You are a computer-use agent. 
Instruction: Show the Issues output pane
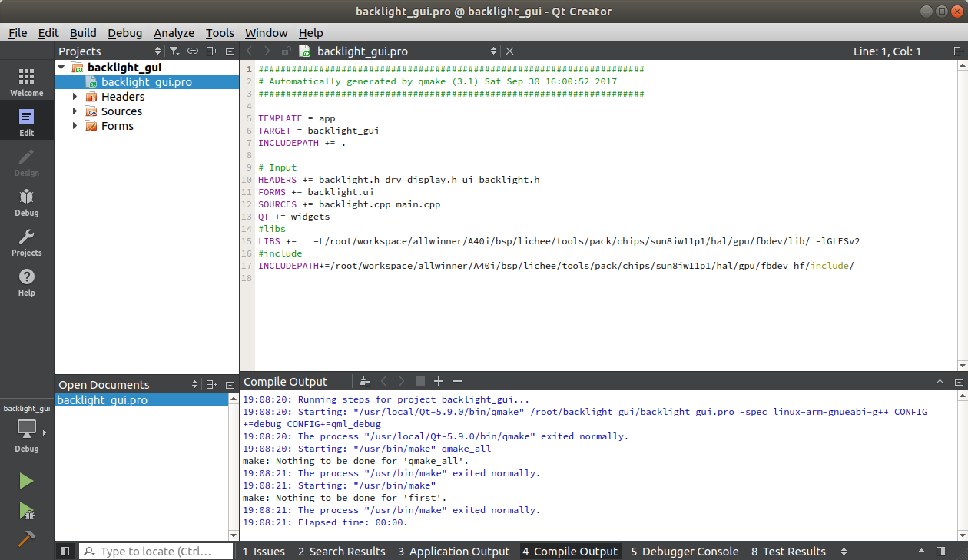[264, 552]
